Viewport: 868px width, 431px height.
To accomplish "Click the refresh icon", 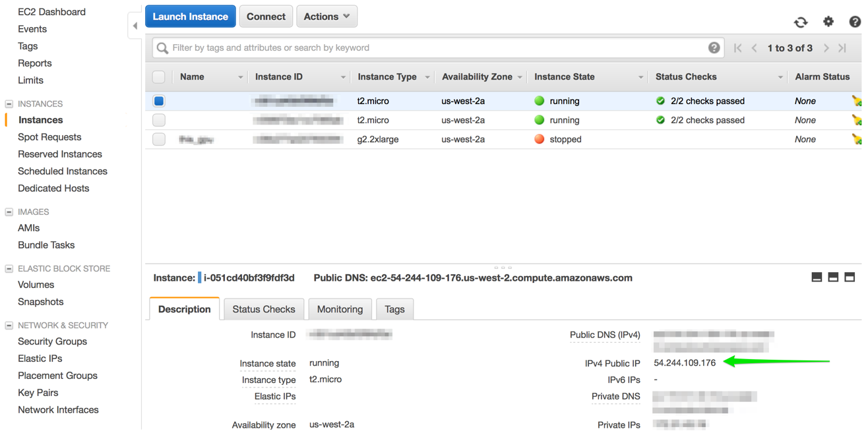I will [x=801, y=22].
